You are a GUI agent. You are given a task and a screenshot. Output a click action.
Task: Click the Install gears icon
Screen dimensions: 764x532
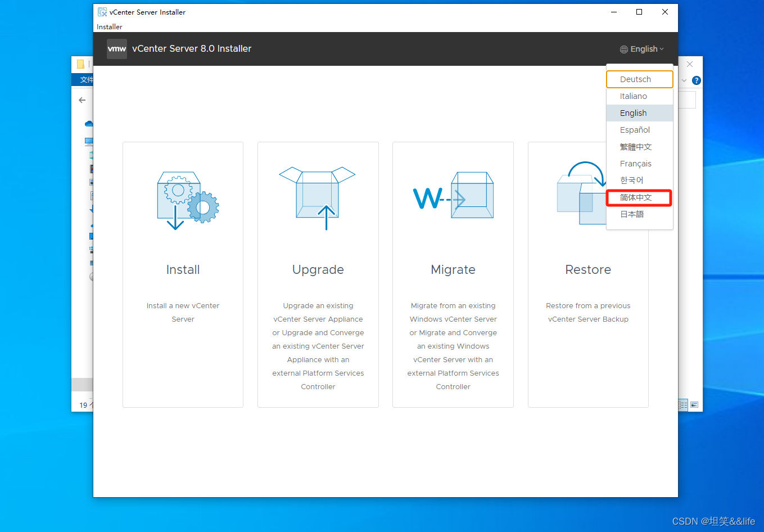[x=188, y=201]
